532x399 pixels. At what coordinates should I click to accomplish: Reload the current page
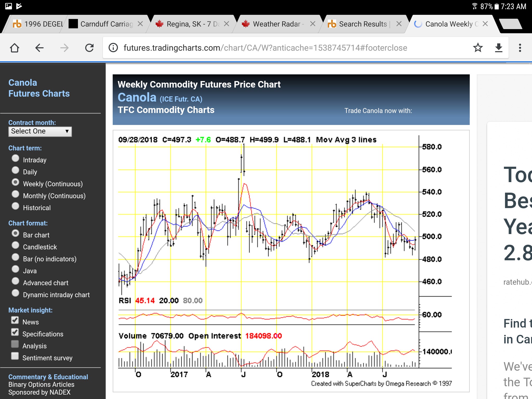pyautogui.click(x=89, y=48)
